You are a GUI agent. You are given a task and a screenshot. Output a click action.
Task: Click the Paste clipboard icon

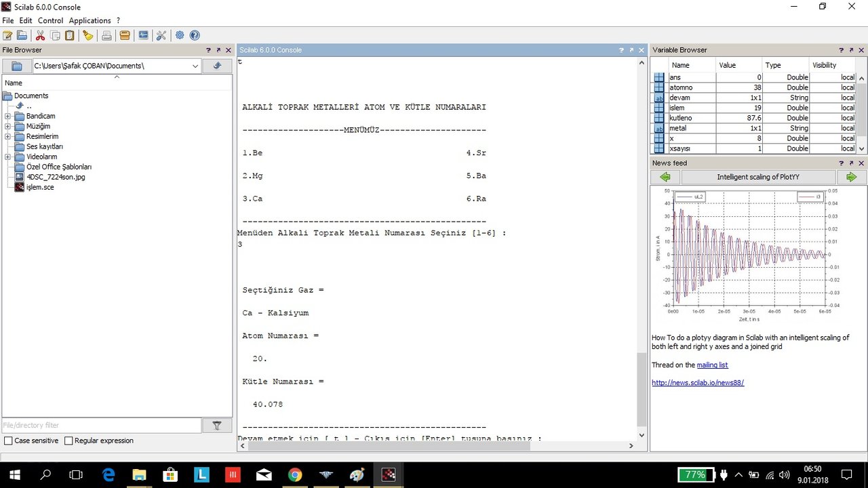click(69, 35)
